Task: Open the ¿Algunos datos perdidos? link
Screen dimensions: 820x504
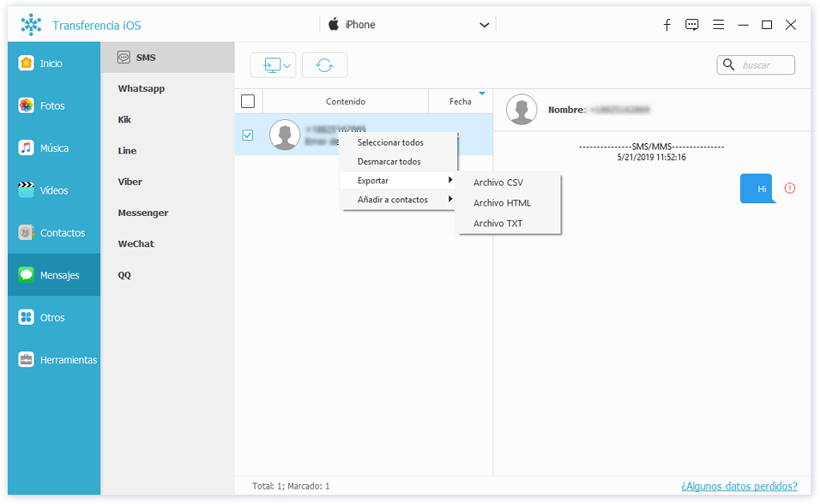Action: click(739, 486)
